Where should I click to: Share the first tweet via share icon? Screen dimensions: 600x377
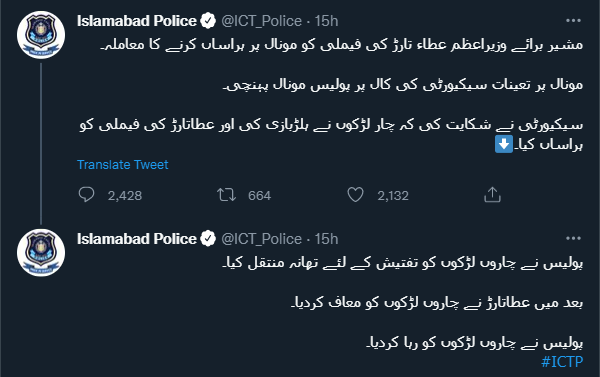(x=492, y=195)
